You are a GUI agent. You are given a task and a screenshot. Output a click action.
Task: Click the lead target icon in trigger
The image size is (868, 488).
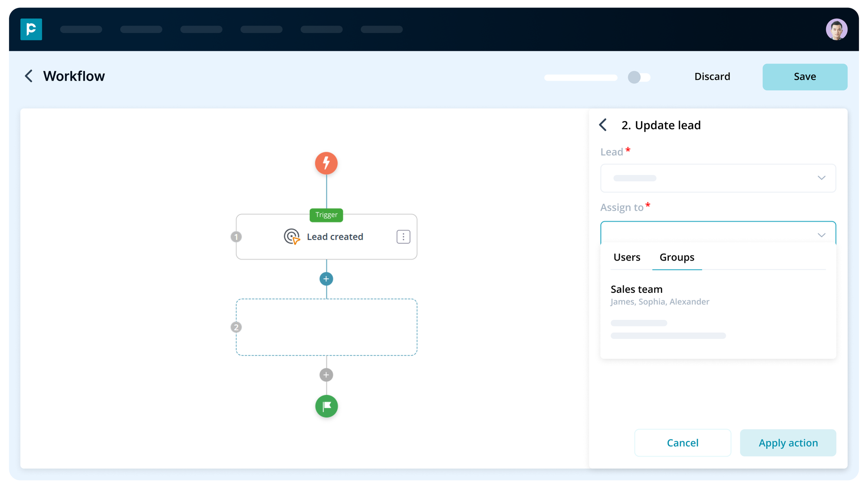click(x=292, y=237)
